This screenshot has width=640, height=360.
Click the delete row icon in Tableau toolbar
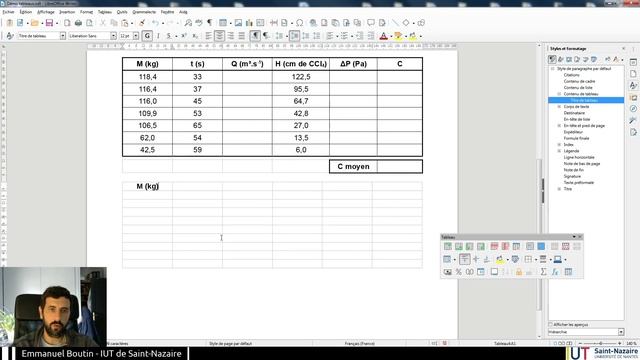pos(494,247)
